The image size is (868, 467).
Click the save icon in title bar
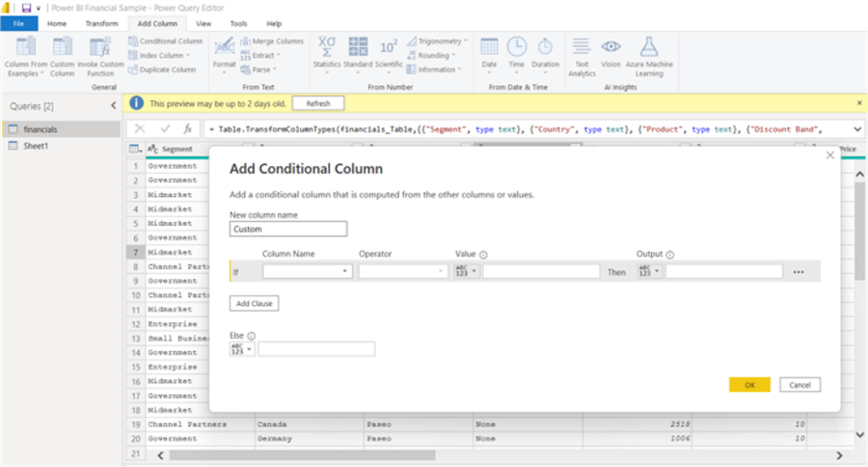[26, 8]
